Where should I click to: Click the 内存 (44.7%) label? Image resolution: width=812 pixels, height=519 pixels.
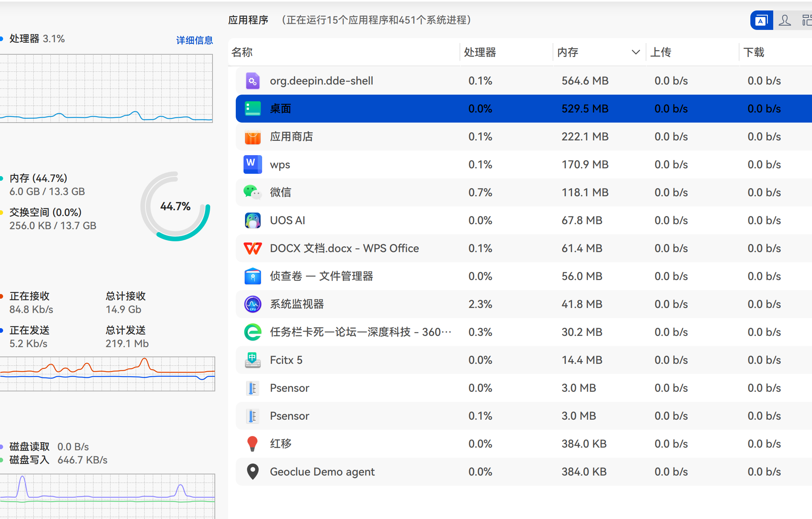click(x=38, y=178)
